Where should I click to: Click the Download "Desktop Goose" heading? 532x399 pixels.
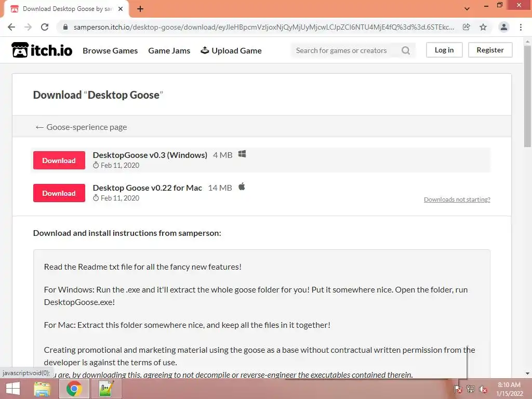[98, 95]
